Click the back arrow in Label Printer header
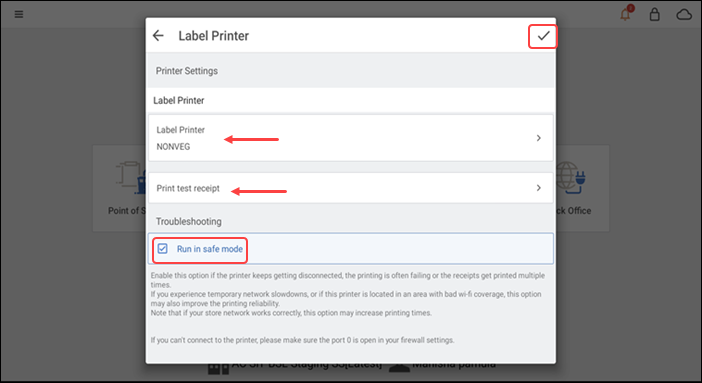The width and height of the screenshot is (702, 383). [158, 35]
